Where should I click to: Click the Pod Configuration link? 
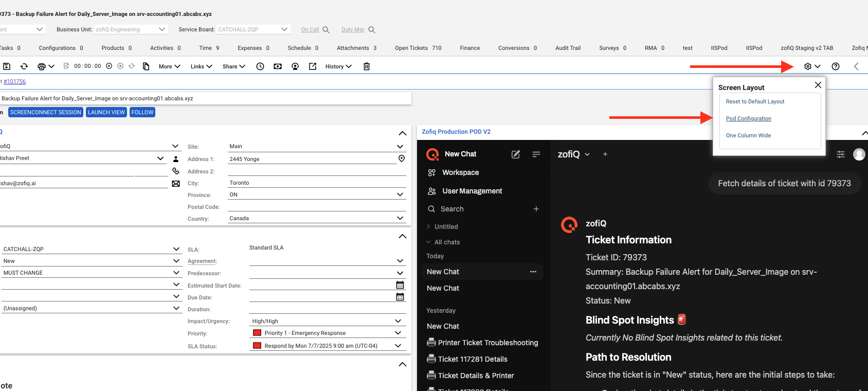(x=749, y=118)
